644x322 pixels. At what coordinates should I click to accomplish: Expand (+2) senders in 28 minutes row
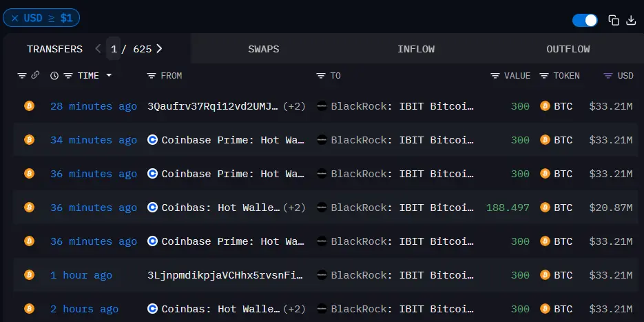295,106
